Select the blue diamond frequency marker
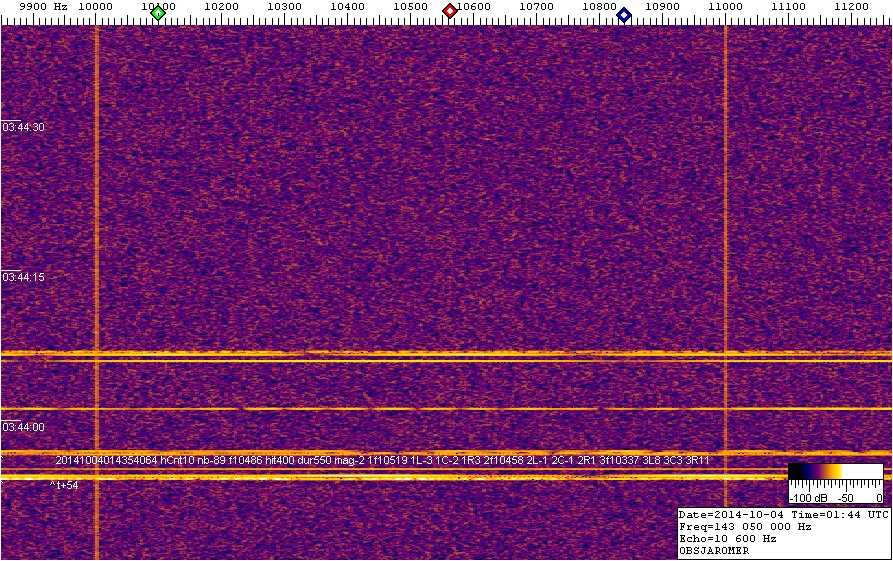The width and height of the screenshot is (893, 561). coord(624,14)
